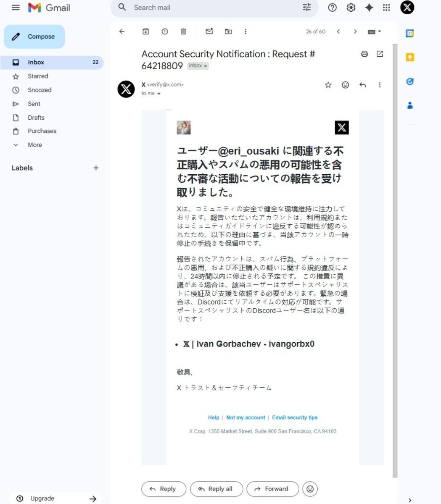Click sender address verify@x.com
441x504 pixels.
point(165,85)
